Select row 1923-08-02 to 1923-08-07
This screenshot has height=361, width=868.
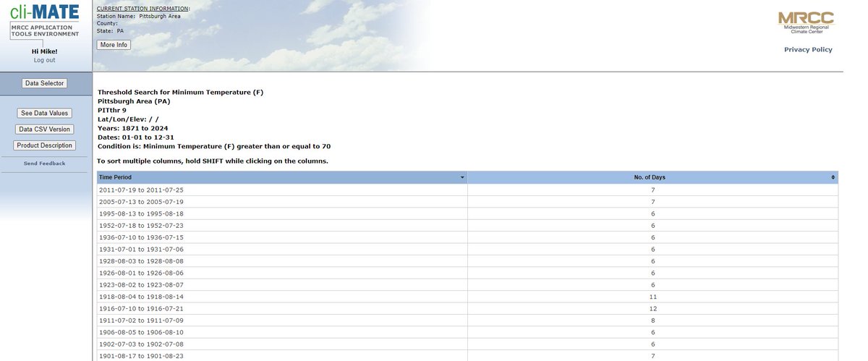coord(467,284)
